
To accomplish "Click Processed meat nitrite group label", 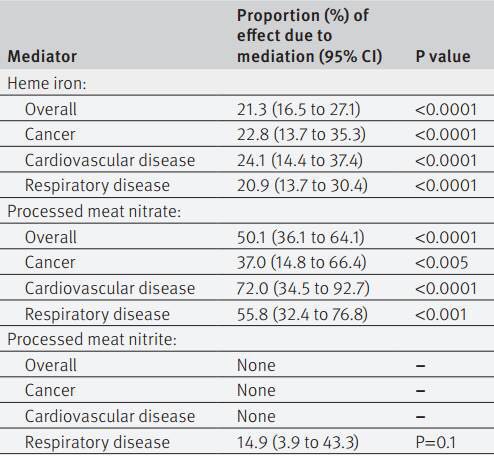I will point(92,339).
